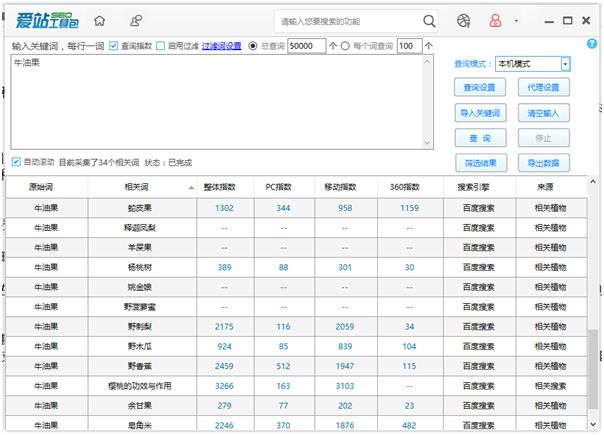
Task: Click mobile index value 2059
Action: 345,327
